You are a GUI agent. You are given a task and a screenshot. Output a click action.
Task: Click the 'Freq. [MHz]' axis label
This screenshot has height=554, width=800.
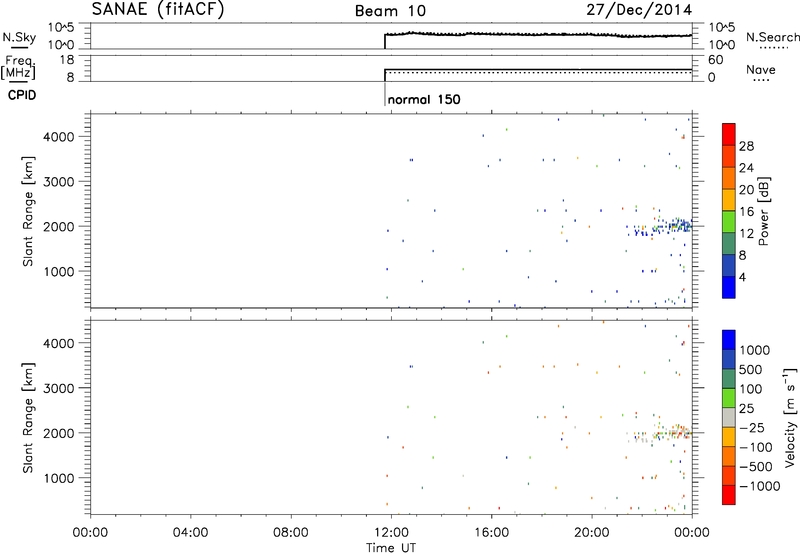coord(20,68)
